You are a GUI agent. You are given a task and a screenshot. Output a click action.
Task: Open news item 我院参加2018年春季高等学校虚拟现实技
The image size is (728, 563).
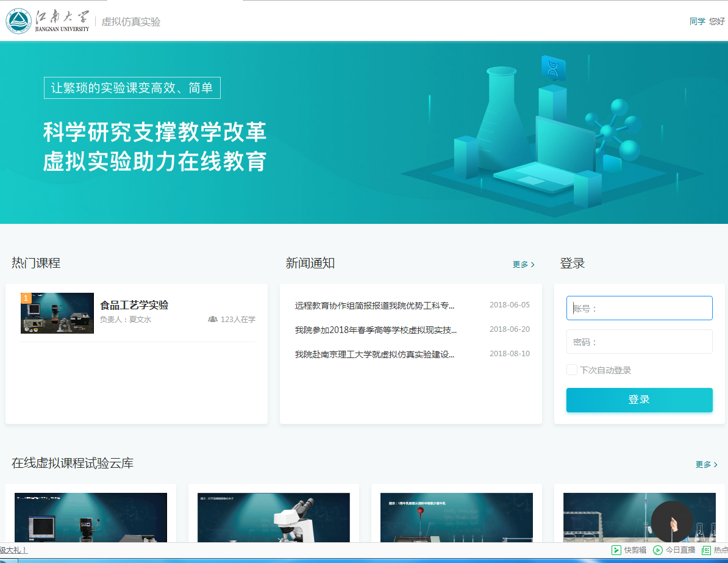(x=376, y=330)
